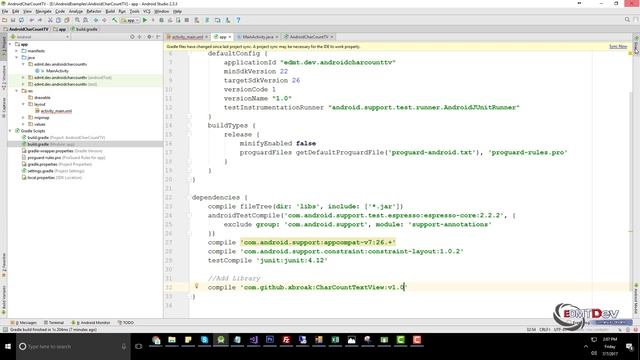This screenshot has width=640, height=360.
Task: Select the drawable folder in the project tree
Action: tap(42, 98)
